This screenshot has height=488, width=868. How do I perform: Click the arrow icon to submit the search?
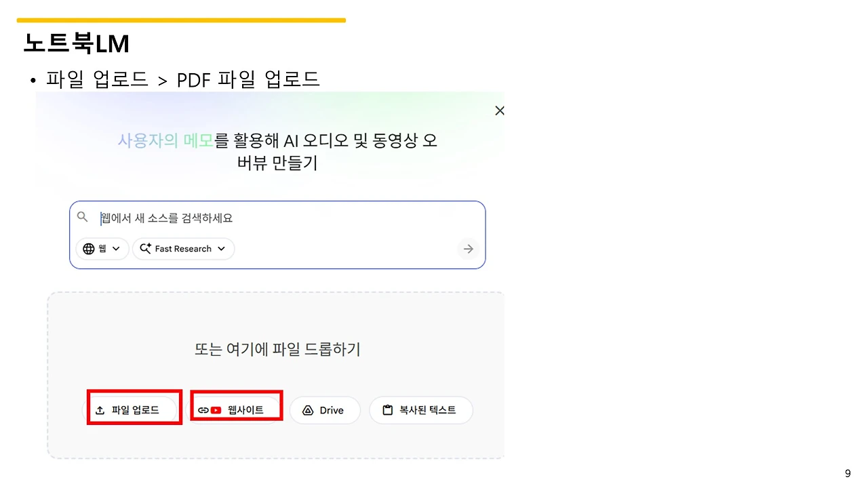click(x=468, y=249)
